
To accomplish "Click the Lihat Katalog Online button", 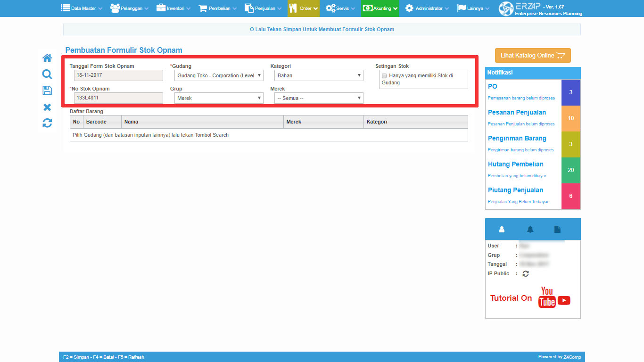I will pos(533,56).
